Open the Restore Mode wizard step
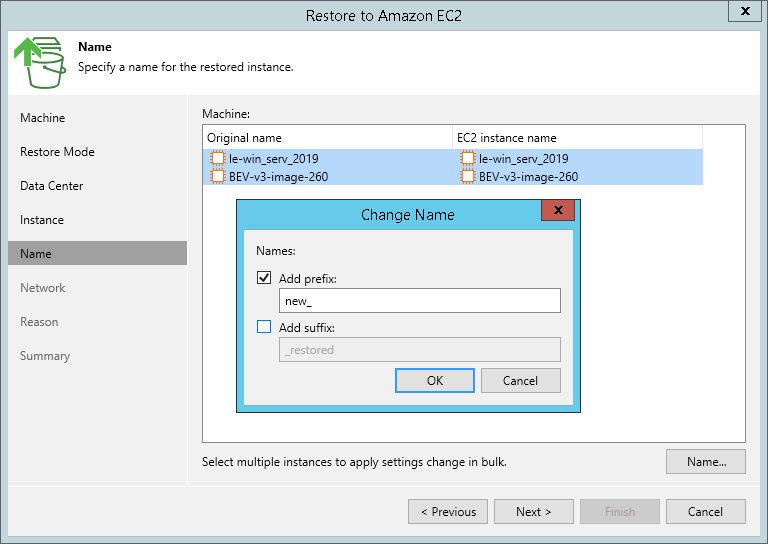 (x=57, y=152)
